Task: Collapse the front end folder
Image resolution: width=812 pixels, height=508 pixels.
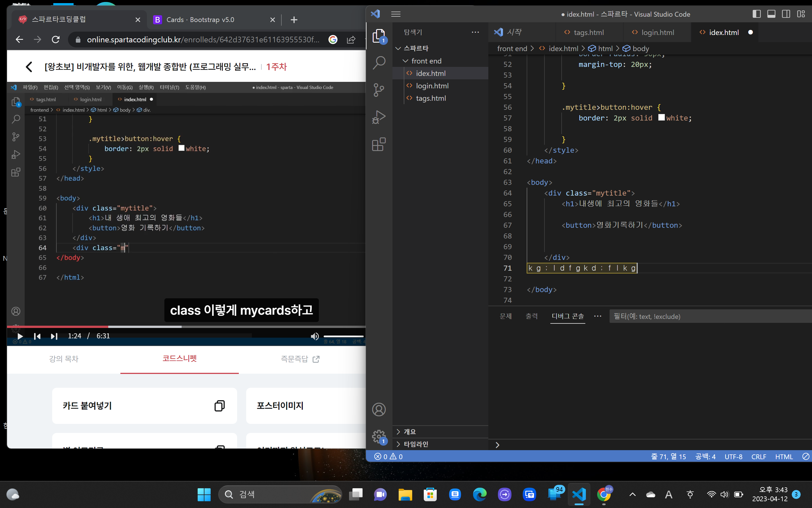Action: [x=441, y=61]
